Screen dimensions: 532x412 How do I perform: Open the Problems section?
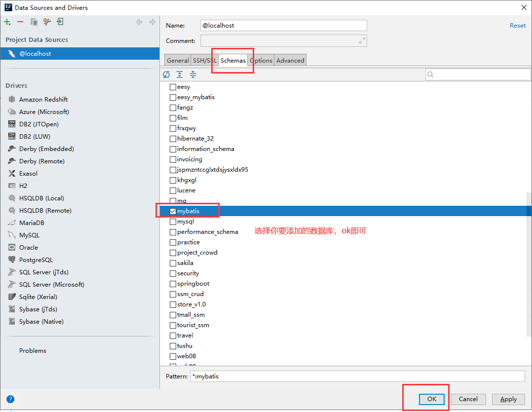33,351
